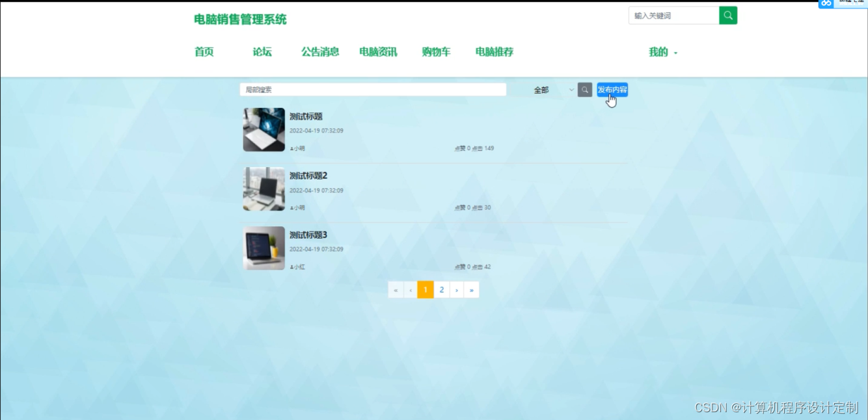Click the chevron next to 全部 selector

(571, 90)
